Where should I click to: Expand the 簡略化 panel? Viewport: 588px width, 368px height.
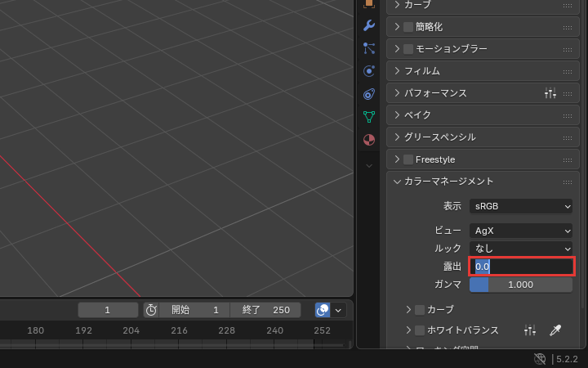397,27
